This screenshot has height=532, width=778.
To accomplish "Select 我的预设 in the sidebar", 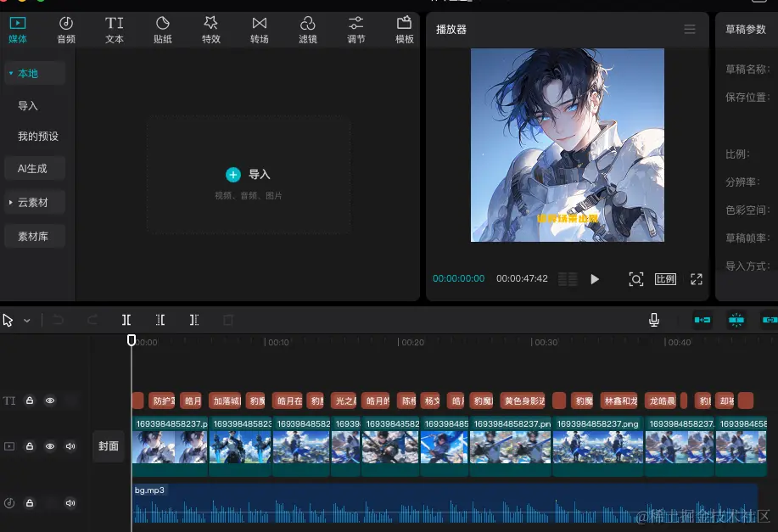I will [38, 136].
